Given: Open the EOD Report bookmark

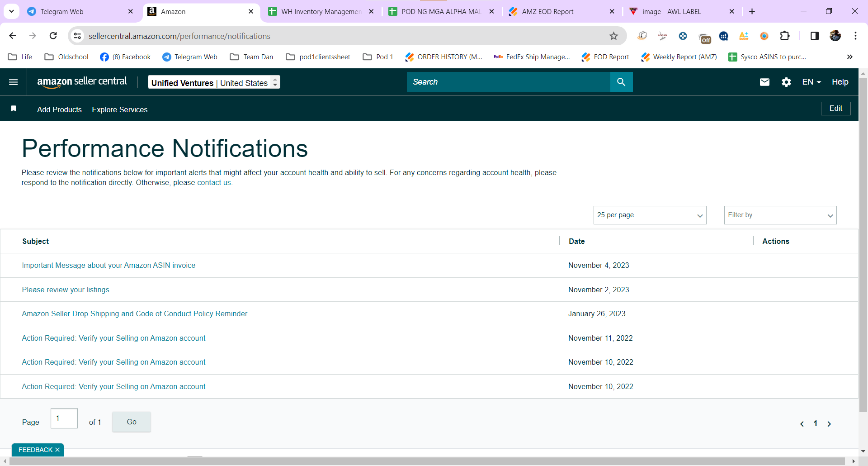Looking at the screenshot, I should pos(605,57).
